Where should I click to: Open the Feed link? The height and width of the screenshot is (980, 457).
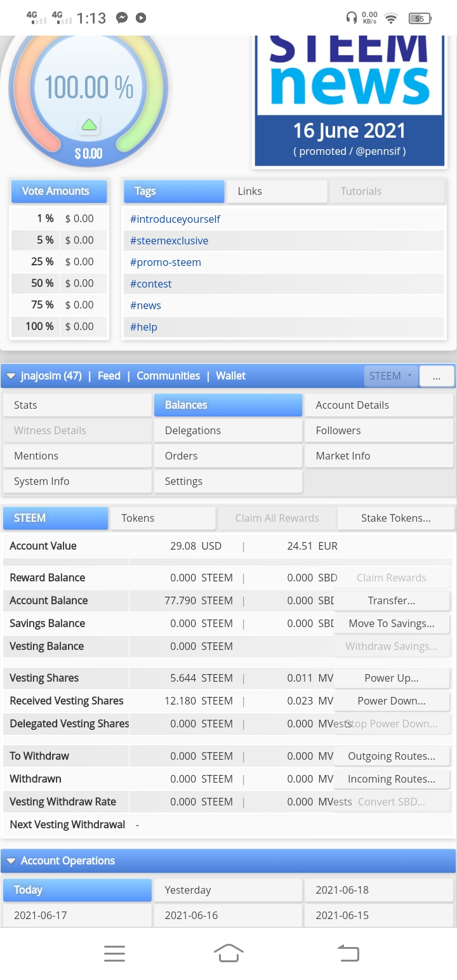click(109, 376)
